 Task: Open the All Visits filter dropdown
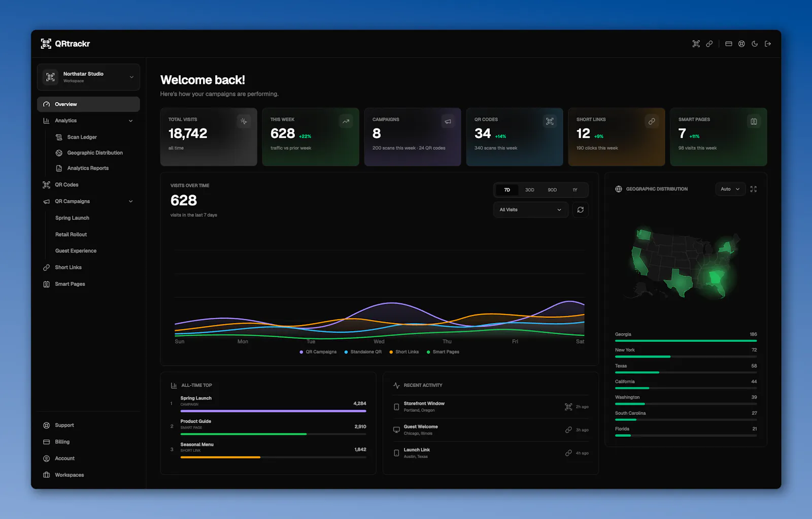[530, 210]
